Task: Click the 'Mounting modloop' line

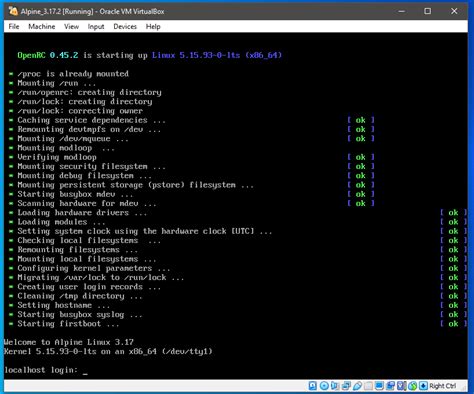Action: pos(66,148)
